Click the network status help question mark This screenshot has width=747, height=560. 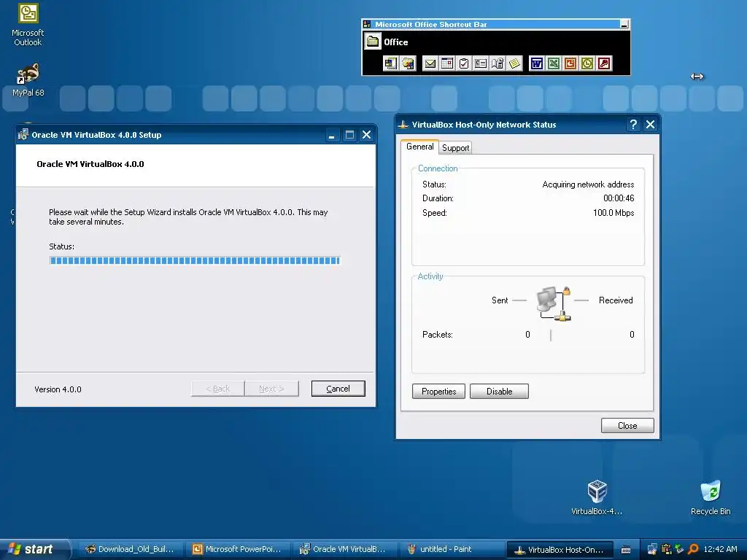[x=633, y=125]
